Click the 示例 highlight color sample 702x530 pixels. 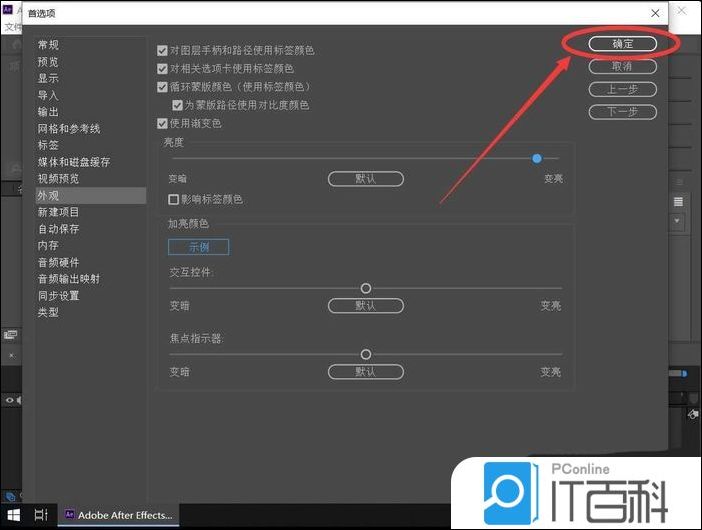198,247
